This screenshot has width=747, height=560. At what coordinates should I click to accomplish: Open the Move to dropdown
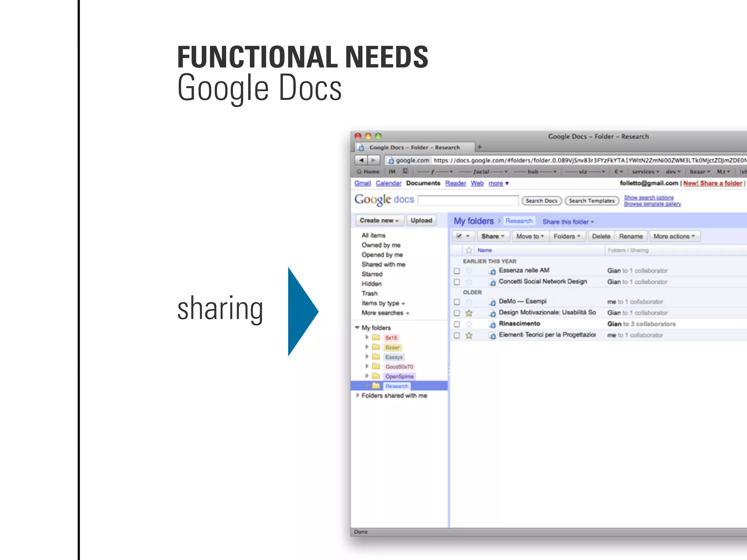pyautogui.click(x=530, y=236)
